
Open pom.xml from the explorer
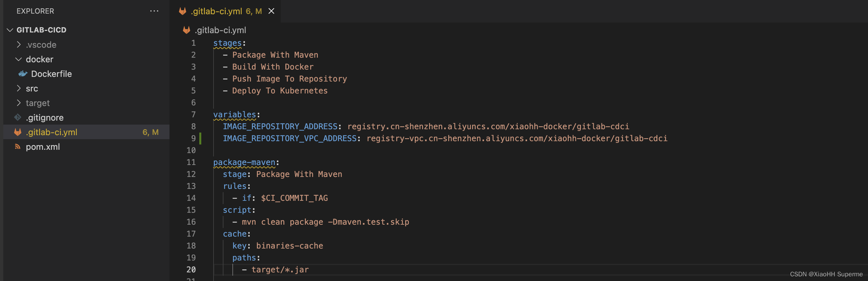point(43,147)
